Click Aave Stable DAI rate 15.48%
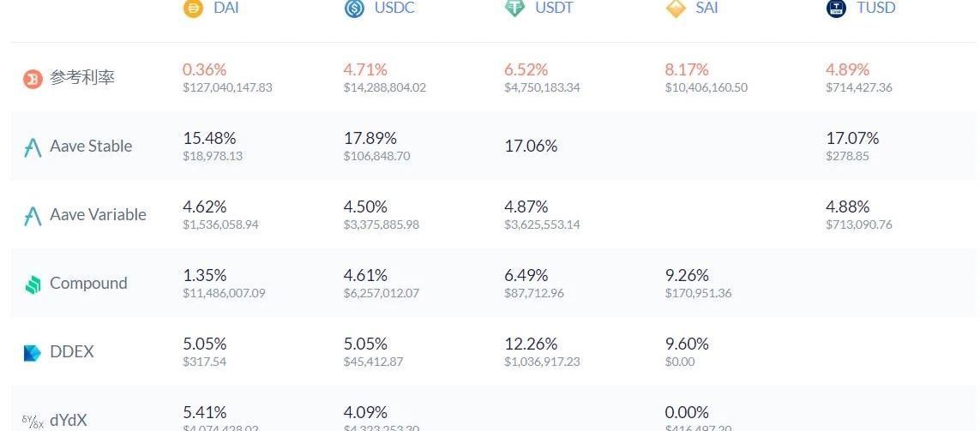This screenshot has width=980, height=431. pos(209,138)
